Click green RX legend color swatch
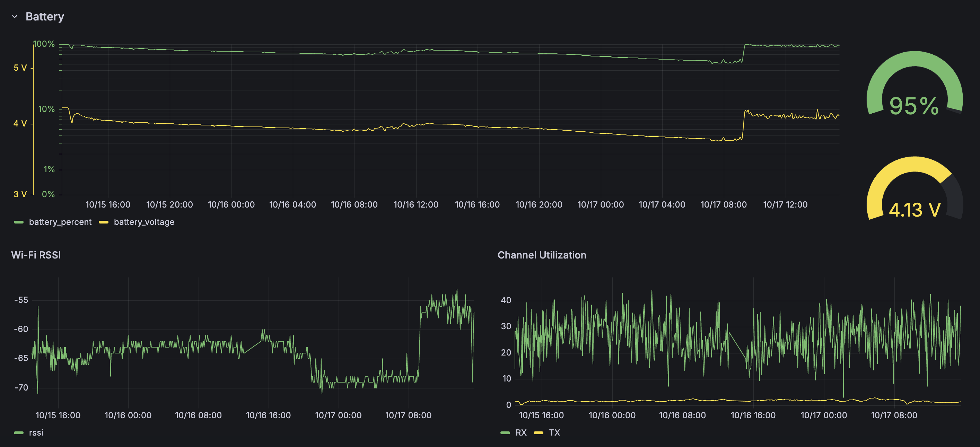980x447 pixels. pyautogui.click(x=505, y=432)
